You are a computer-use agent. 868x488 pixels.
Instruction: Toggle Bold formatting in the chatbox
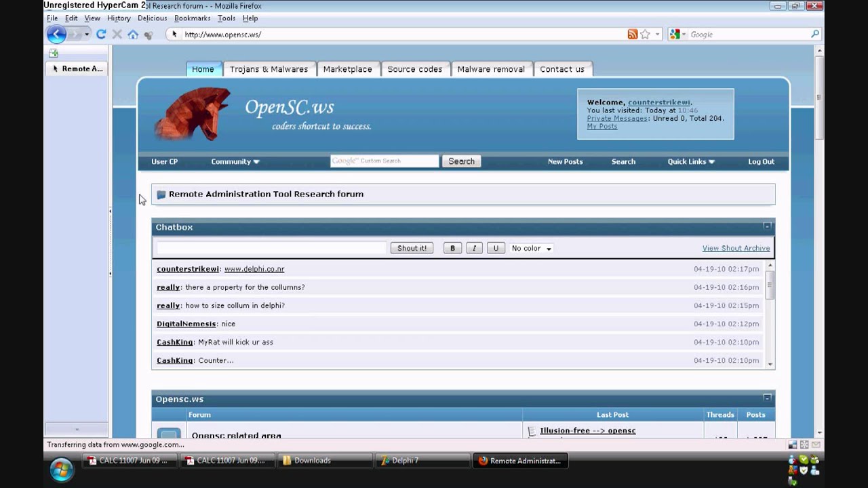click(x=452, y=248)
